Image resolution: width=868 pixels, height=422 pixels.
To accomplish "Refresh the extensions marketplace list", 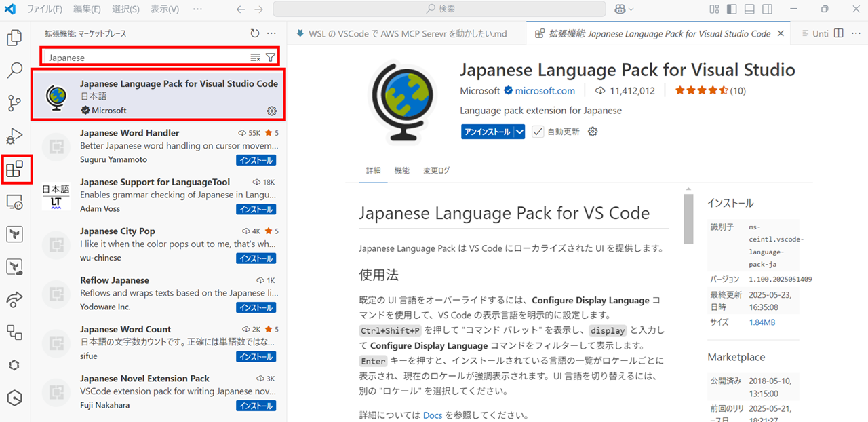I will coord(255,33).
